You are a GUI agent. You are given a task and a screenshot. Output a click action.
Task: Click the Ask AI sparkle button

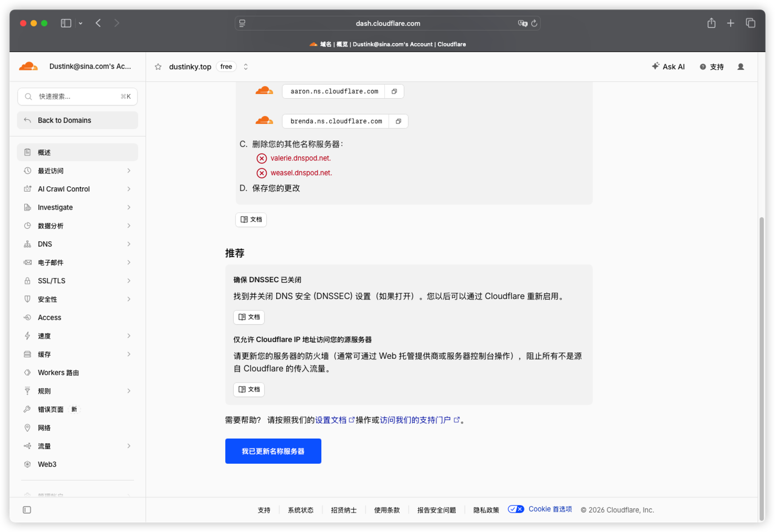(668, 67)
